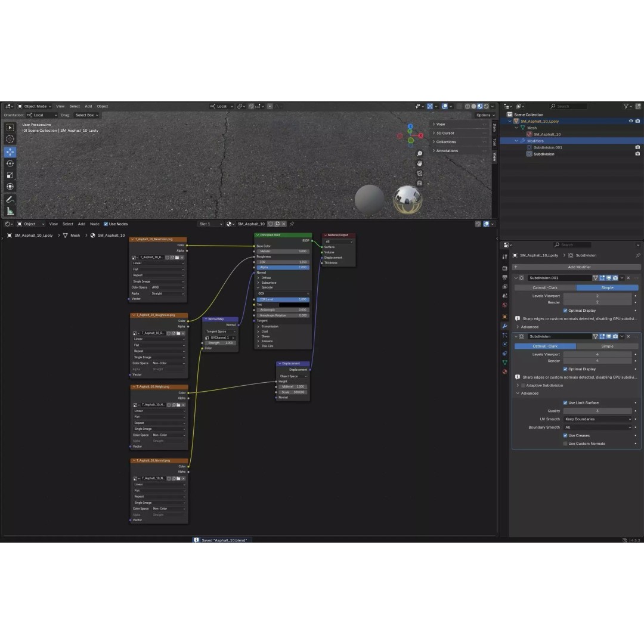
Task: Set Subdivision modifier type to Simple
Action: click(x=607, y=346)
